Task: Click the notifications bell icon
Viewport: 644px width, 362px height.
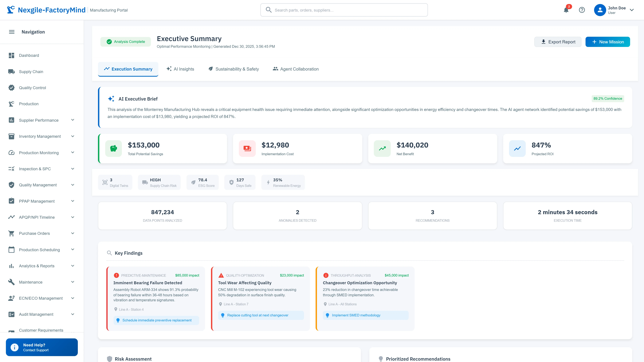Action: click(566, 10)
